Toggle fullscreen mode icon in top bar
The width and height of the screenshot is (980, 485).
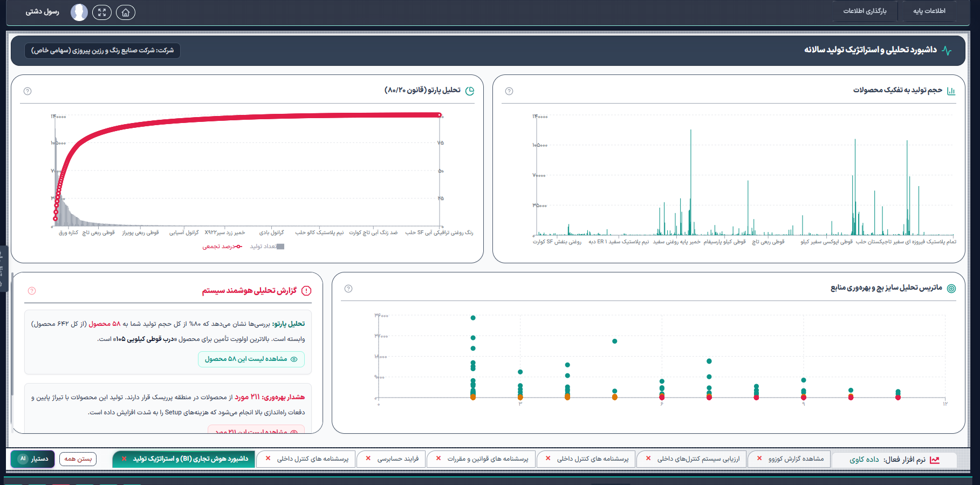[102, 12]
